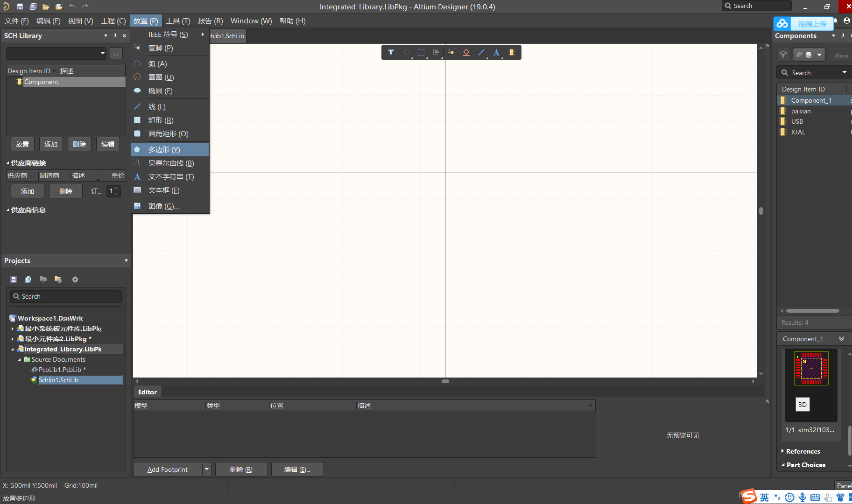Choose 贝塞尔曲线 (B) menu item

click(x=170, y=163)
